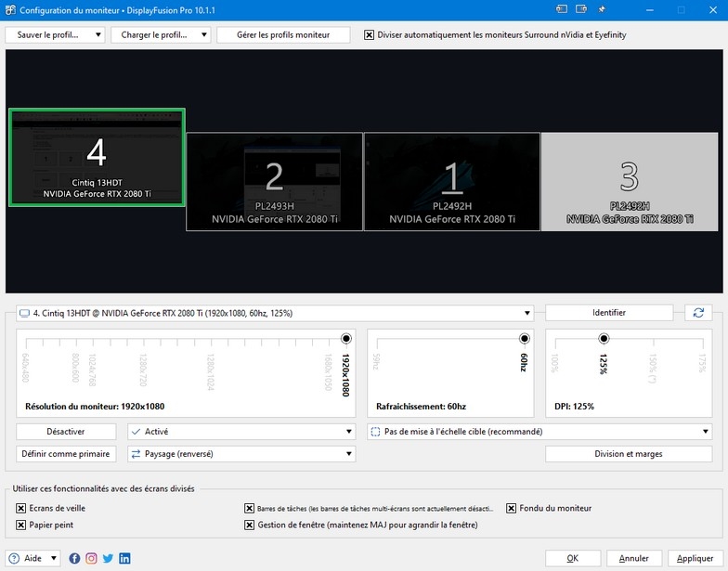Set DPI slider to 175% tick
Image resolution: width=728 pixels, height=571 pixels.
pyautogui.click(x=703, y=344)
